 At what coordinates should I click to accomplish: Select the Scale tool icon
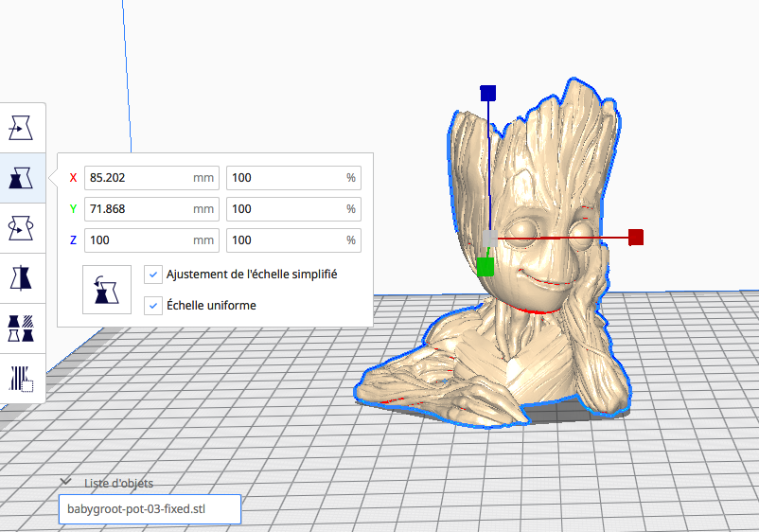pyautogui.click(x=21, y=178)
